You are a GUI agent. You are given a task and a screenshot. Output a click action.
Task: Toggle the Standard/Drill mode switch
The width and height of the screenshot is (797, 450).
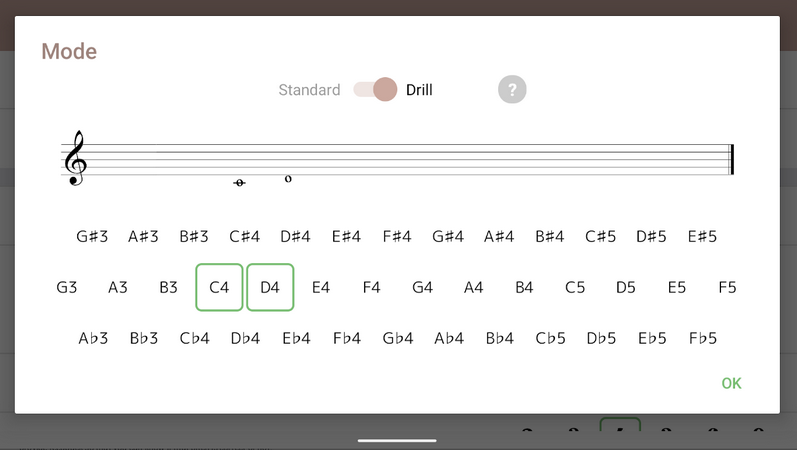pyautogui.click(x=375, y=90)
